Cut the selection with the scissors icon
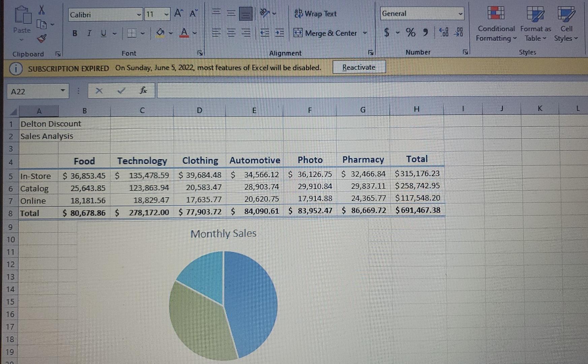 click(41, 9)
